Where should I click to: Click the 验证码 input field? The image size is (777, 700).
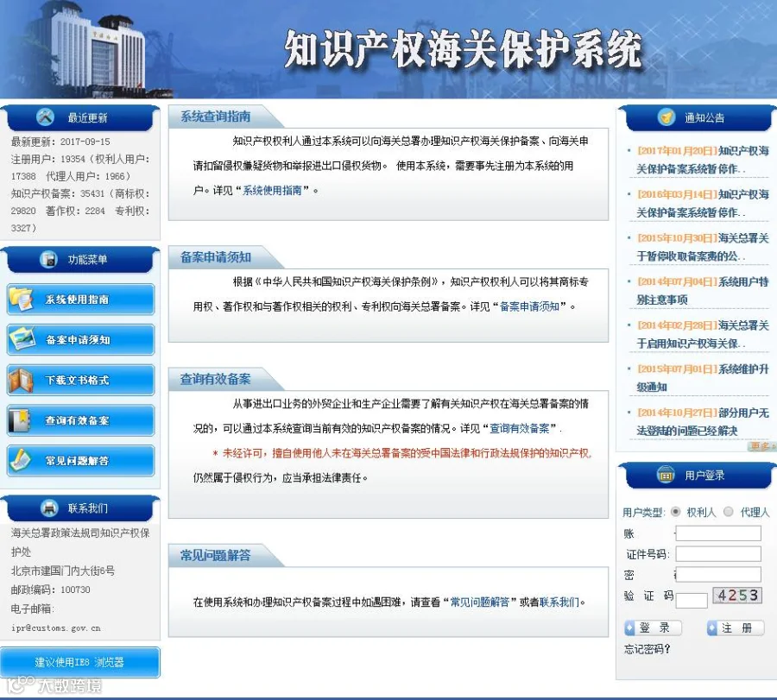tap(692, 601)
